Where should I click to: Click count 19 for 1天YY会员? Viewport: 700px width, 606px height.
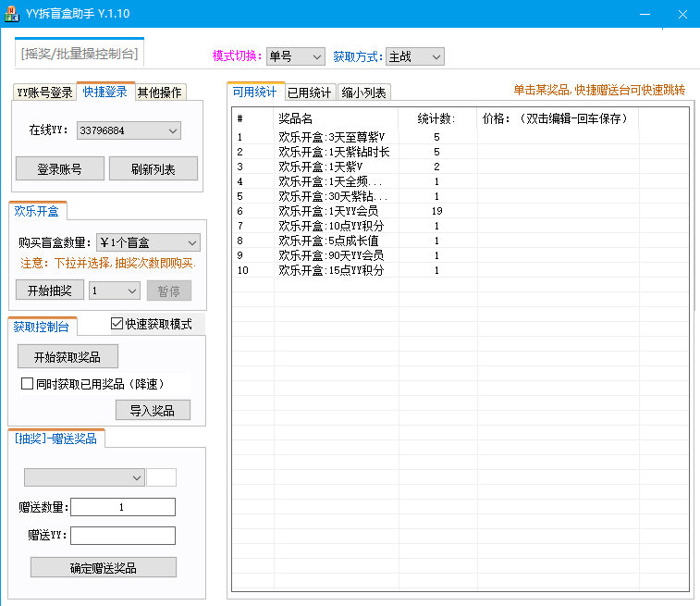tap(436, 211)
